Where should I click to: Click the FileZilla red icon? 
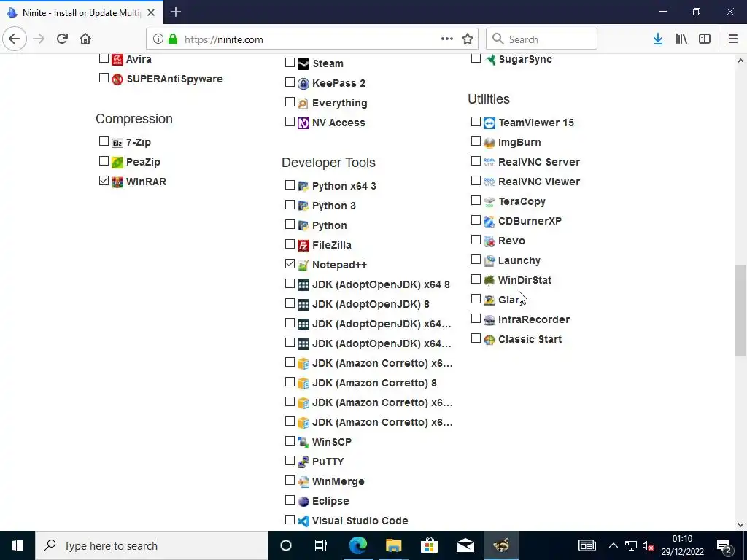[303, 245]
